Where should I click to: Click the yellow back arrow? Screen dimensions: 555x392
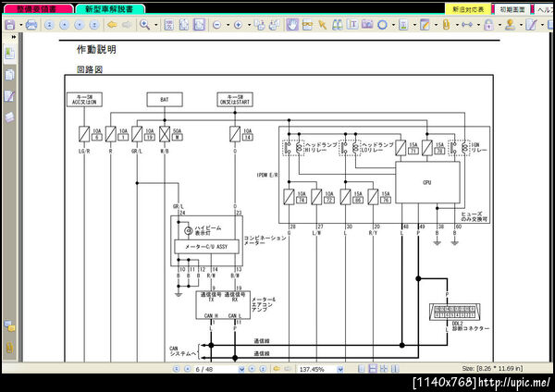click(x=112, y=25)
